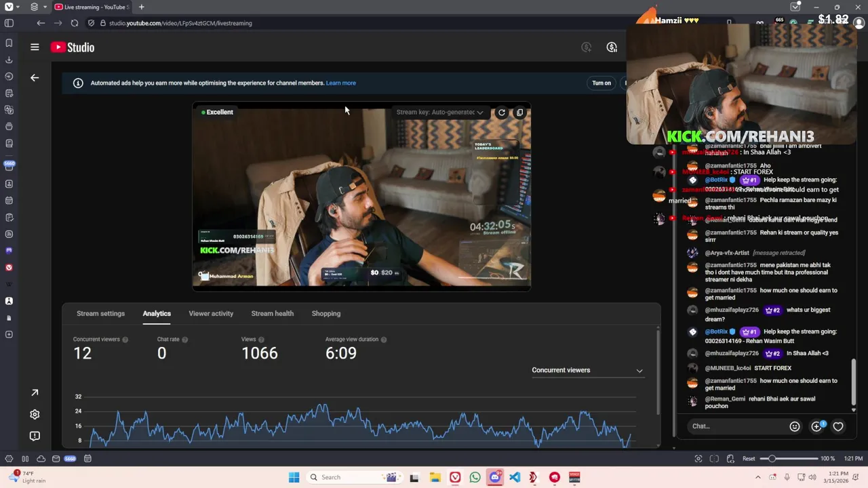Viewport: 868px width, 488px height.
Task: Click the capture page camera icon
Action: [x=698, y=459]
